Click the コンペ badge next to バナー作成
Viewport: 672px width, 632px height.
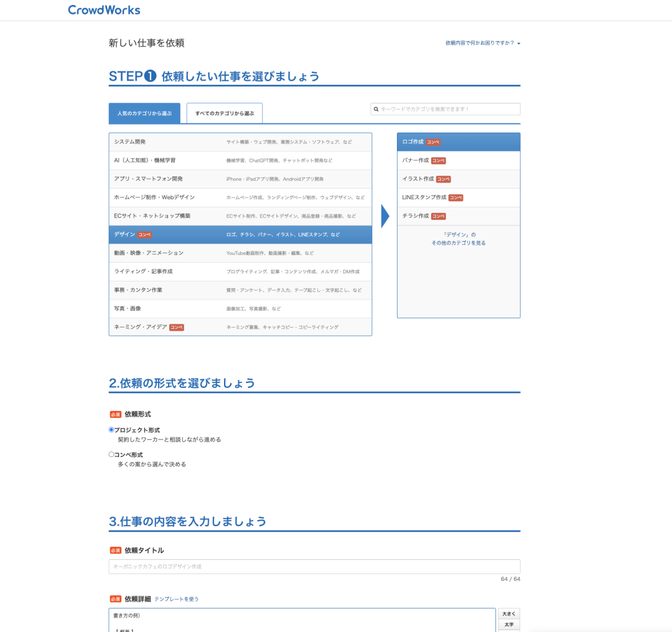[438, 160]
